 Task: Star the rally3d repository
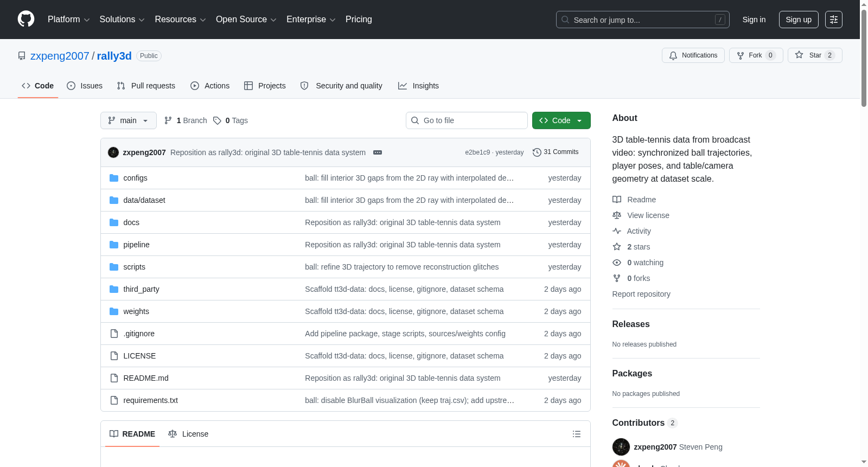[x=815, y=55]
